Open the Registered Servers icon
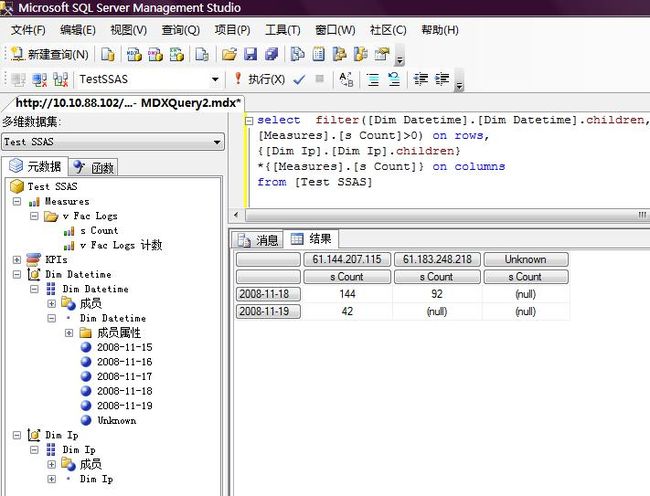 coord(297,54)
